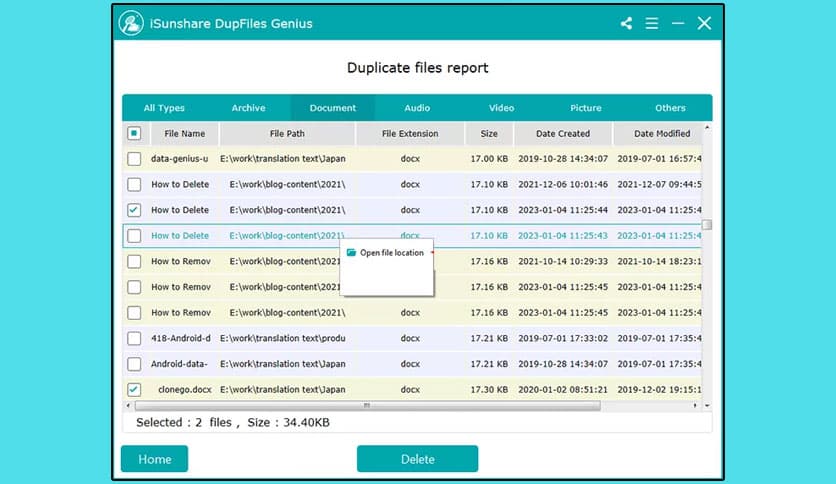Click the share icon in title bar

click(626, 23)
